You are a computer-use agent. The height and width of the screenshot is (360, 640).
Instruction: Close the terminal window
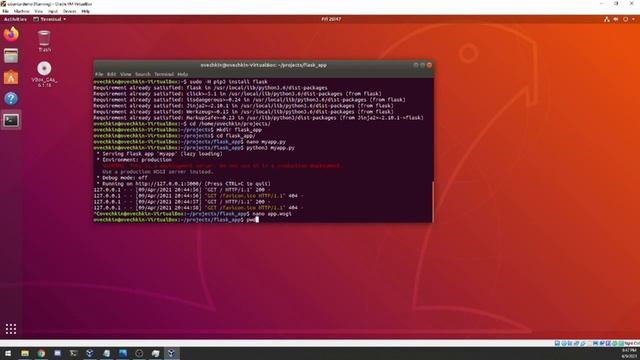[429, 65]
